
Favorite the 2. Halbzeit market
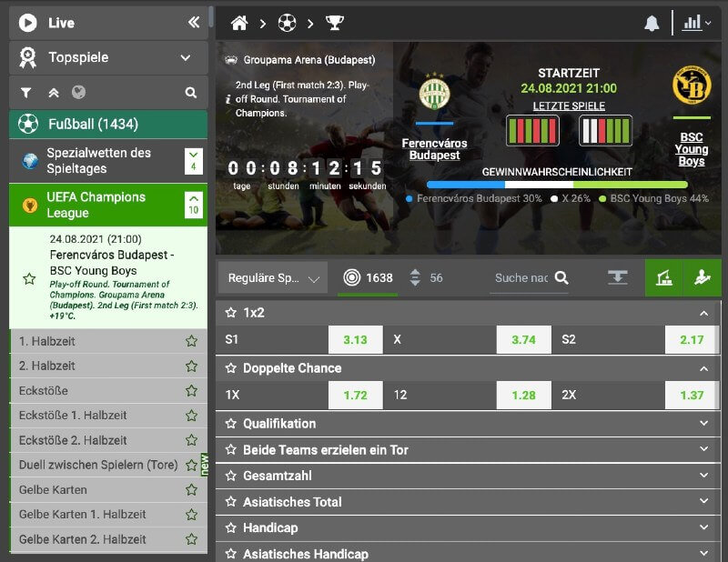[191, 366]
